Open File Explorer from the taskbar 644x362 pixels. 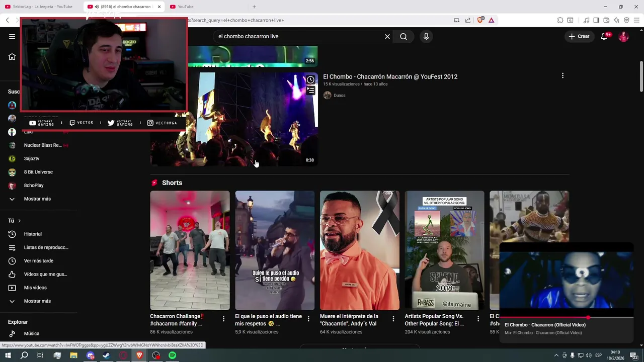[73, 355]
